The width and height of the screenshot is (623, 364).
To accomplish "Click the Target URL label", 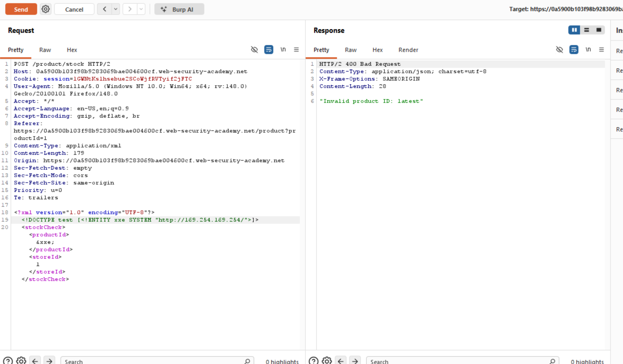I will (566, 9).
